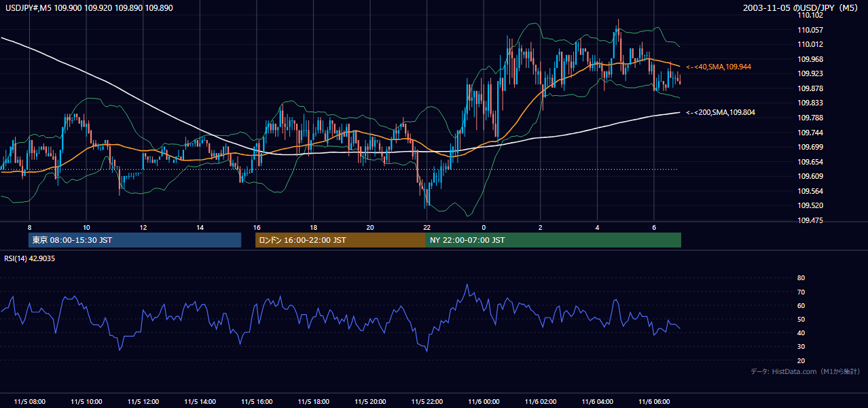The height and width of the screenshot is (408, 868).
Task: Select the 200 SMA 109.804 label
Action: (x=721, y=113)
